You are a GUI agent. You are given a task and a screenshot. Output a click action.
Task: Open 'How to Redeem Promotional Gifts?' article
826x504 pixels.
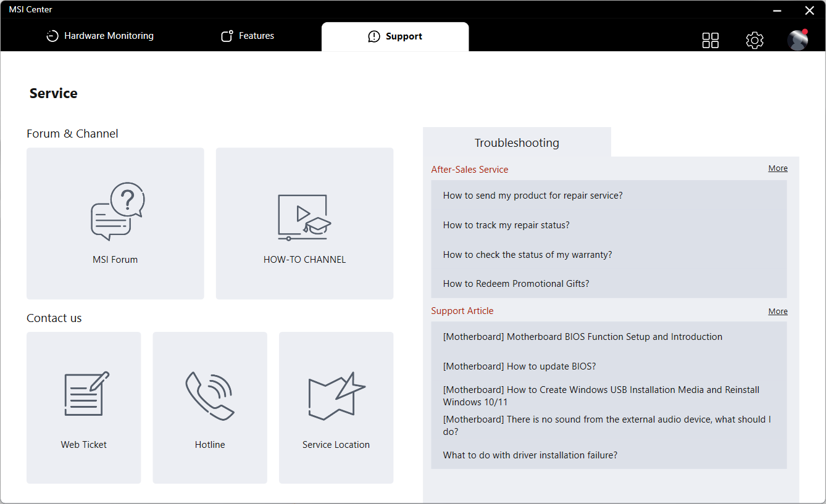tap(516, 284)
